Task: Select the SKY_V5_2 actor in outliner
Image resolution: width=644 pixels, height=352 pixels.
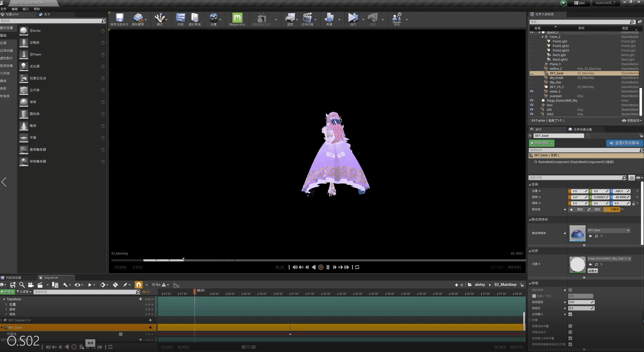Action: pos(556,87)
